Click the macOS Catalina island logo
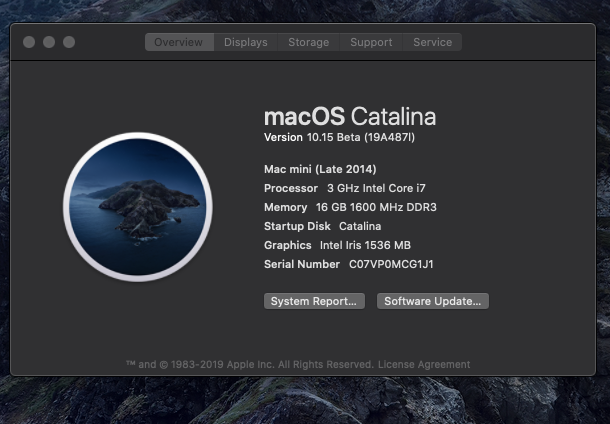This screenshot has width=610, height=424. (x=138, y=207)
